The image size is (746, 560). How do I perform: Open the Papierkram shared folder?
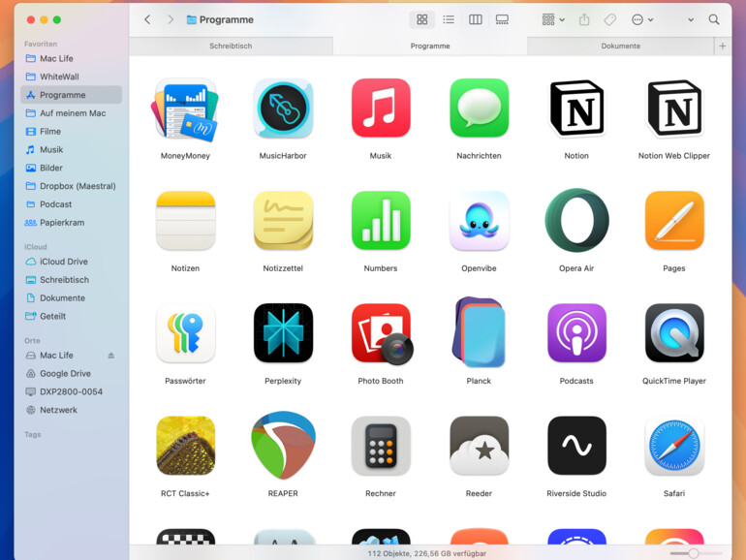[72, 223]
